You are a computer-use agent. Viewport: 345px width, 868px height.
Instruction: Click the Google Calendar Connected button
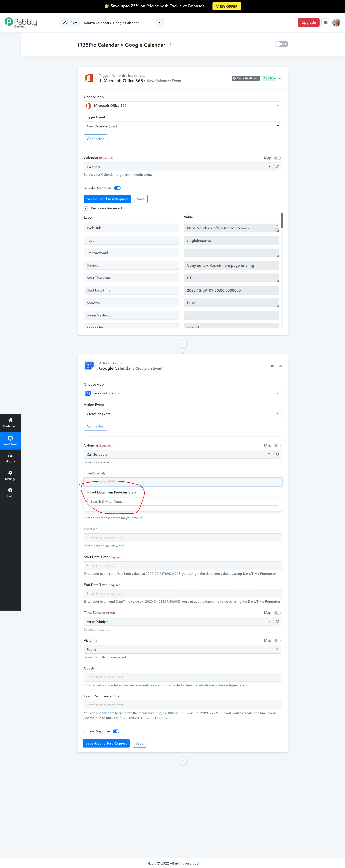96,426
